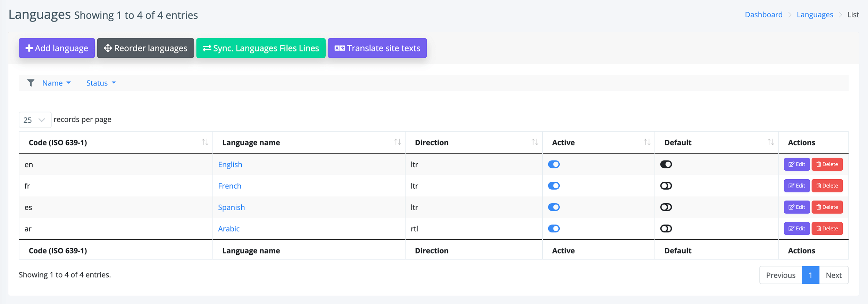Image resolution: width=868 pixels, height=304 pixels.
Task: Sort by Language name sort arrows
Action: click(398, 142)
